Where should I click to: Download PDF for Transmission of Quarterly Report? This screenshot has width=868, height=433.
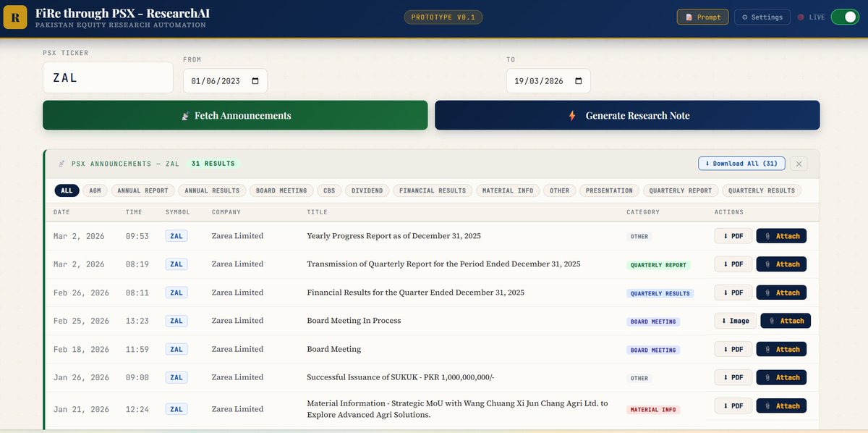(733, 264)
